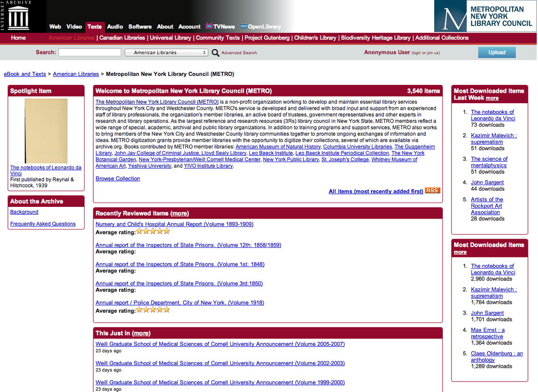
Task: Click the star rating under Police Department report
Action: 153,310
